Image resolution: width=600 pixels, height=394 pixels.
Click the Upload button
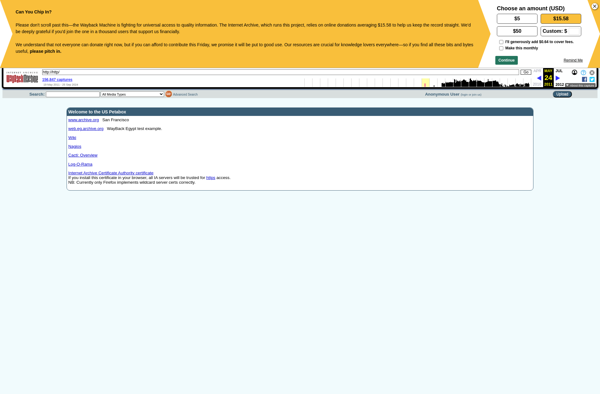(562, 94)
